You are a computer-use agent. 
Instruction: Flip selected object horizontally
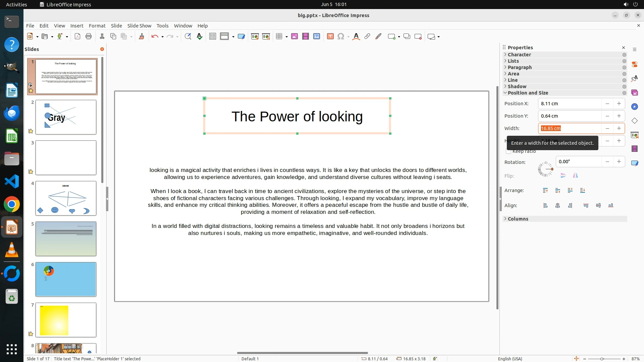575,176
